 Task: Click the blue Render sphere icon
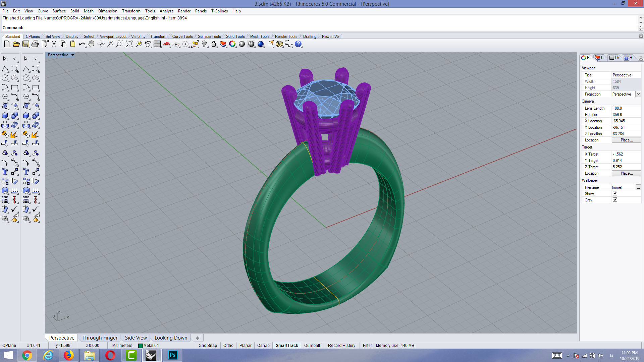pos(261,44)
